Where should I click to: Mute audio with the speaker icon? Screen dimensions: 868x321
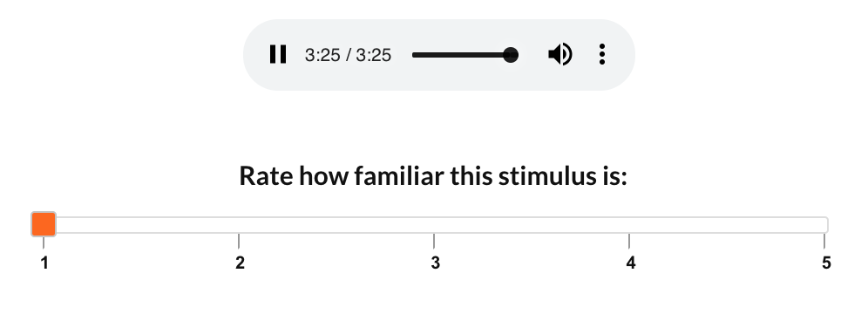pyautogui.click(x=559, y=55)
